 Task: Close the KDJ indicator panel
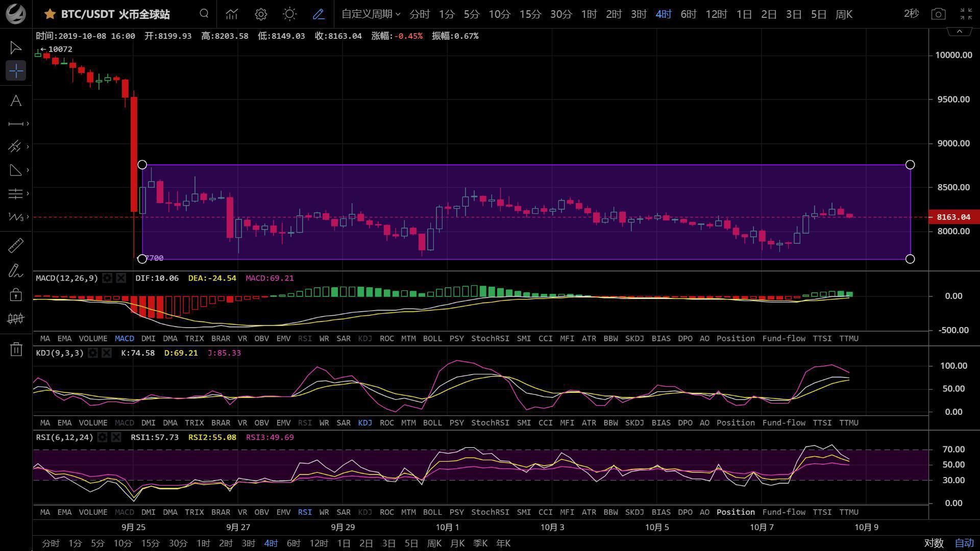107,353
